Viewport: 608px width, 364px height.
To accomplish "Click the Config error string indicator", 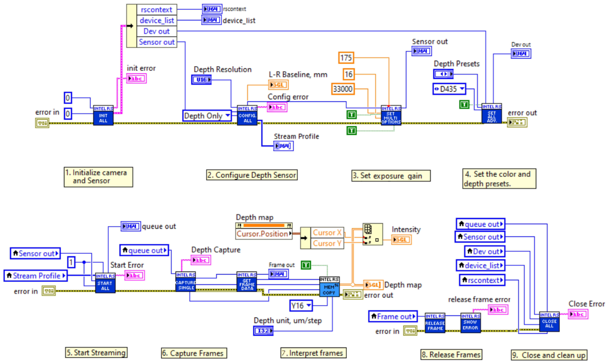I will [277, 107].
